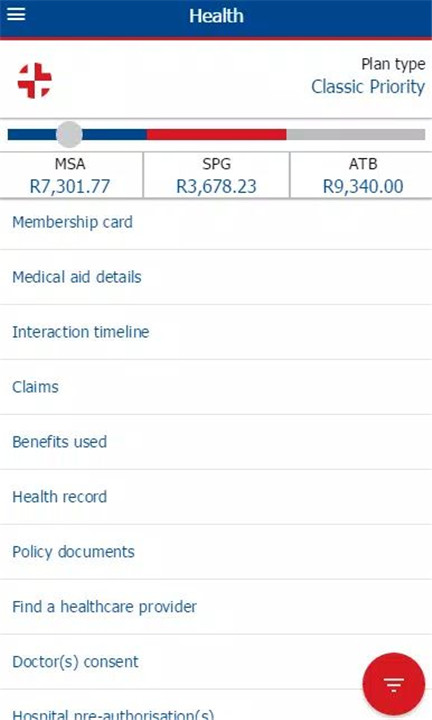Open Membership card
432x720 pixels.
click(216, 222)
